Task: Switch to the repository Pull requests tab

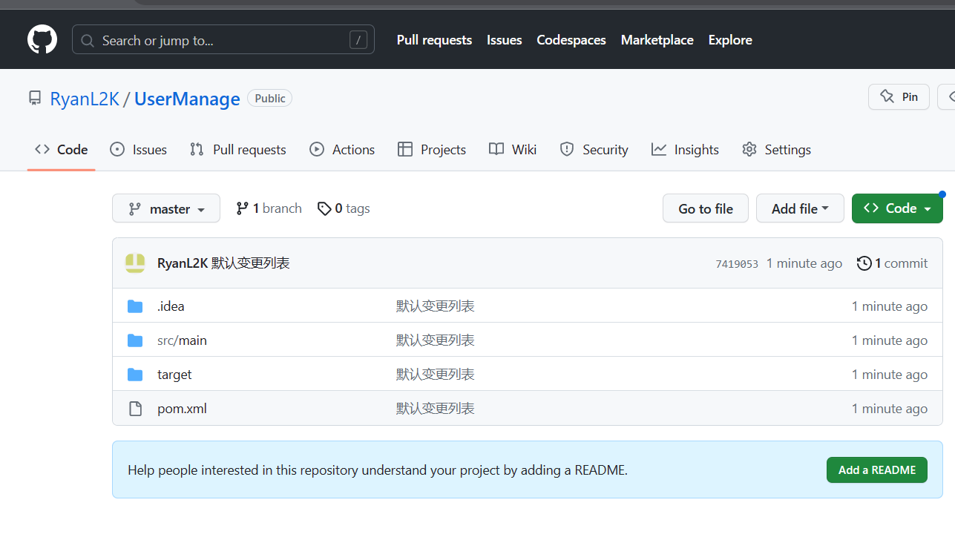Action: pos(237,150)
